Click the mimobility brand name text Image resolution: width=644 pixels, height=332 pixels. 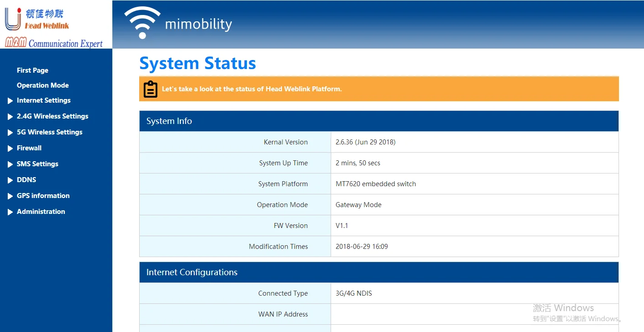(198, 24)
